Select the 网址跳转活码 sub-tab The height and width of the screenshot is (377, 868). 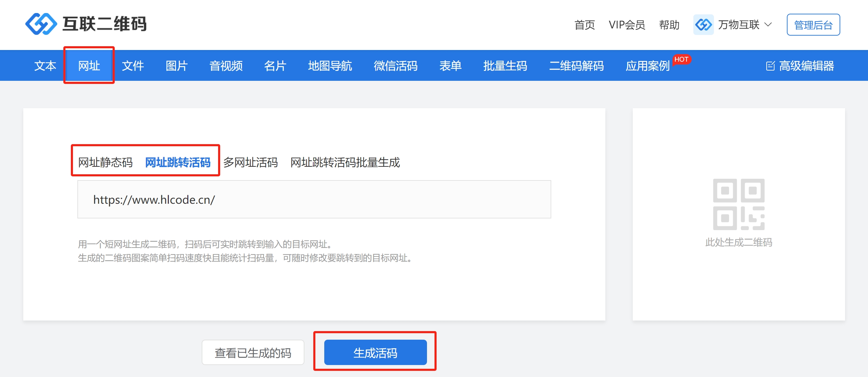coord(178,162)
